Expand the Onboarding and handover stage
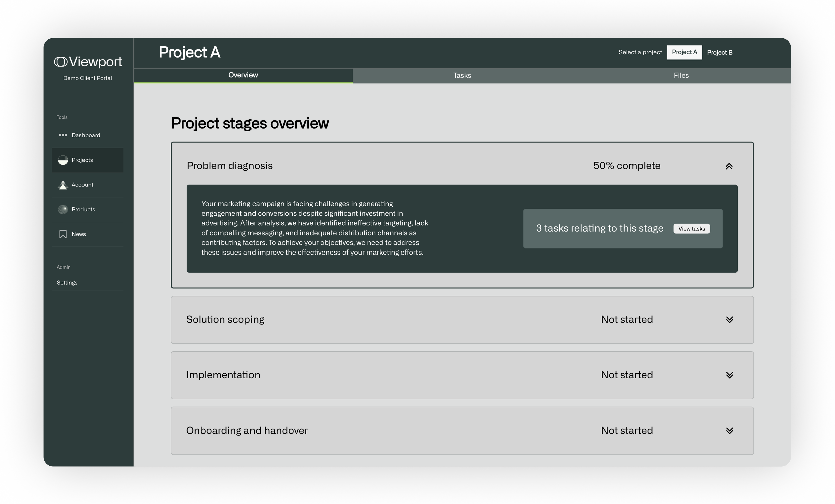The width and height of the screenshot is (835, 504). pyautogui.click(x=730, y=431)
